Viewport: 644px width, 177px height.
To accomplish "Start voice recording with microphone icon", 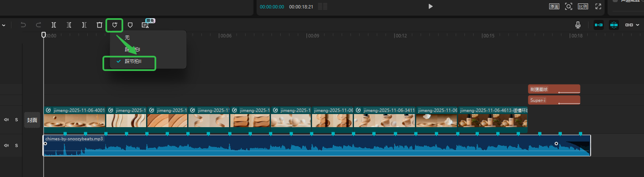I will (x=578, y=25).
